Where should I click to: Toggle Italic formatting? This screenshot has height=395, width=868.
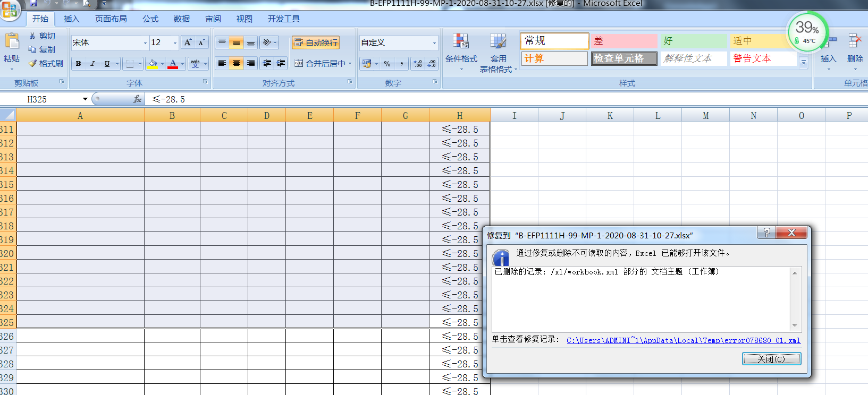(92, 64)
